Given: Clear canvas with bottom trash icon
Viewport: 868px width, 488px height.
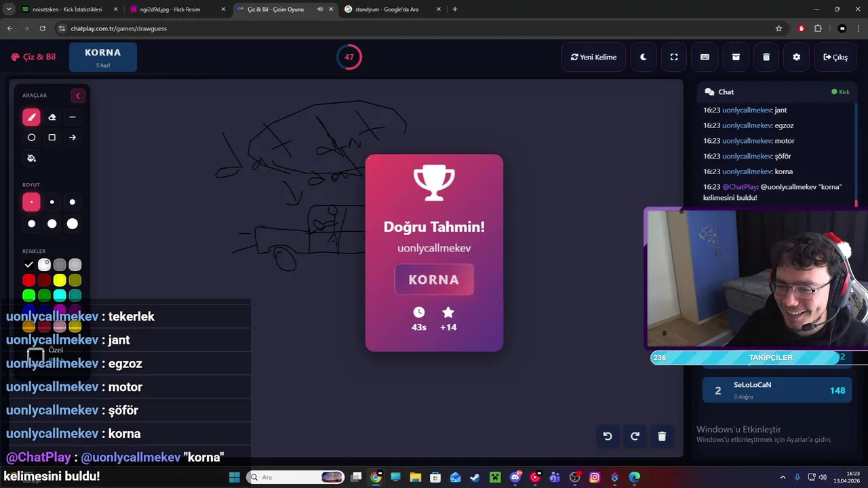Looking at the screenshot, I should [x=662, y=436].
